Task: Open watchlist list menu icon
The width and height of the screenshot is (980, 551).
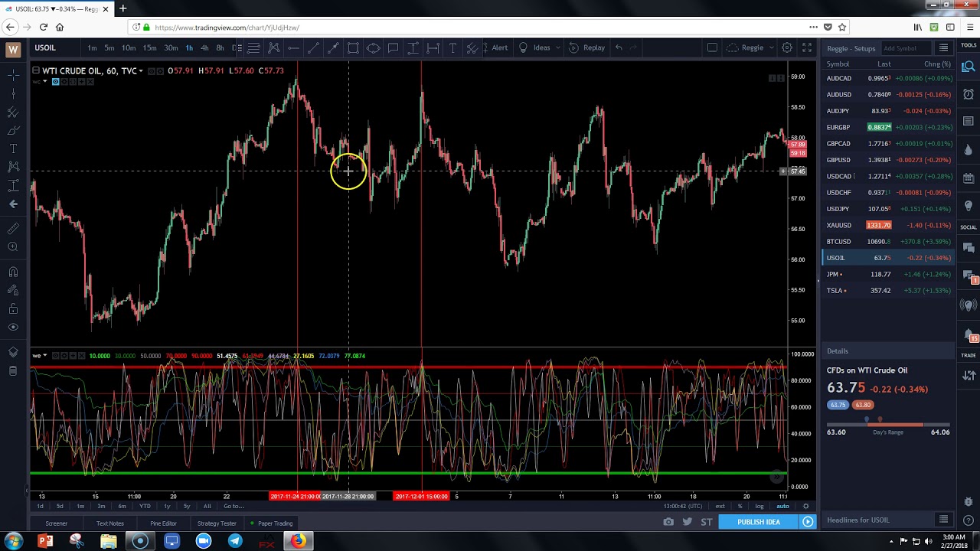Action: [x=943, y=48]
